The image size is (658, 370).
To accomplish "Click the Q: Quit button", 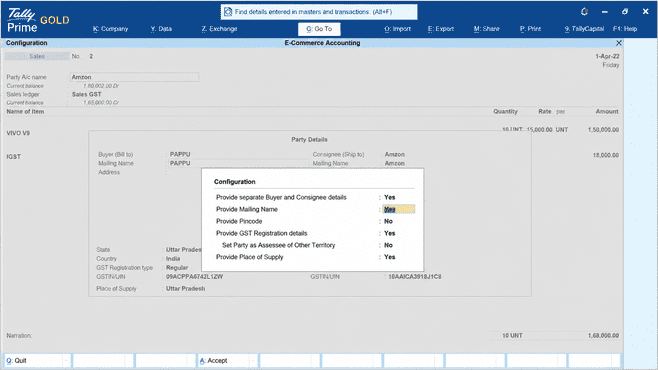I will tap(37, 360).
